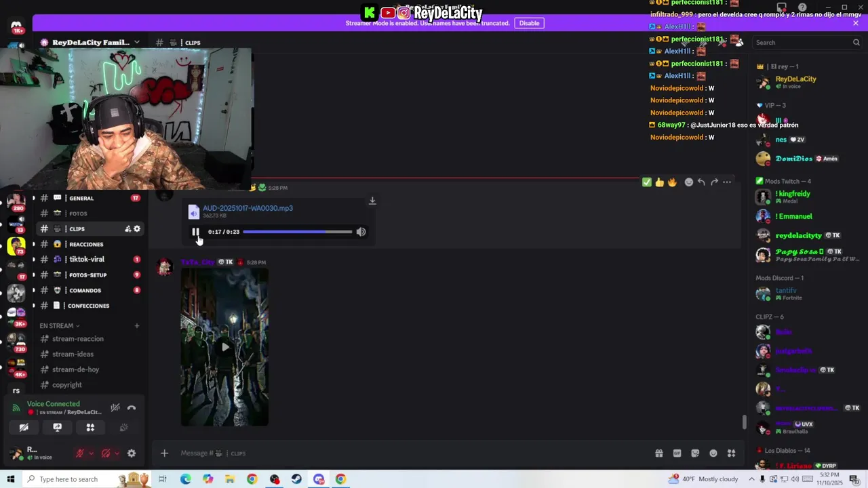868x488 pixels.
Task: Undeafen the headphones
Action: (x=105, y=453)
